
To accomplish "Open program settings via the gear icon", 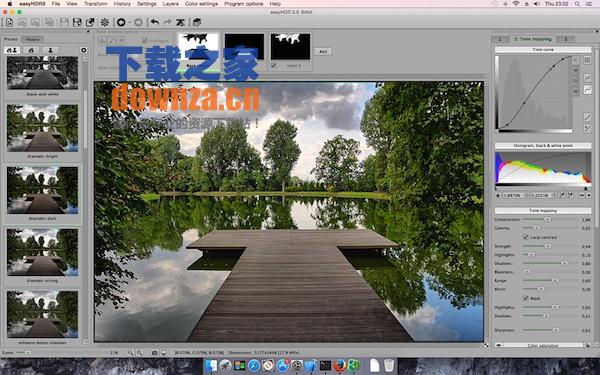I will coord(105,22).
